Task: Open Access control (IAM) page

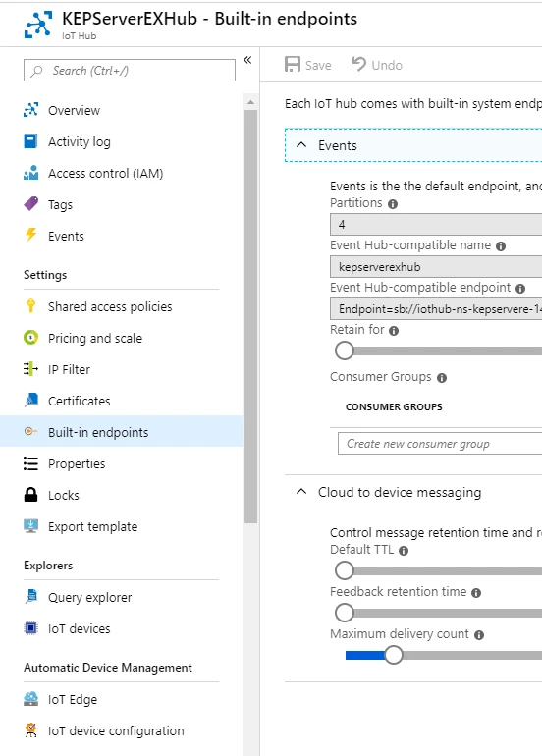Action: [106, 174]
